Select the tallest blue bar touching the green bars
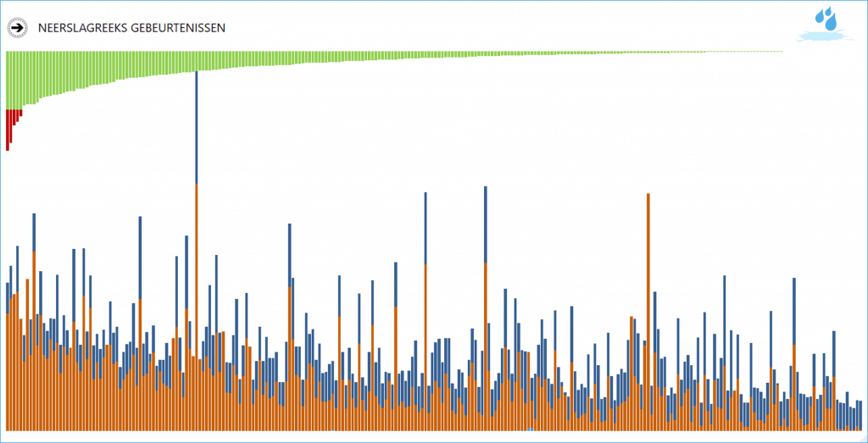 click(197, 127)
